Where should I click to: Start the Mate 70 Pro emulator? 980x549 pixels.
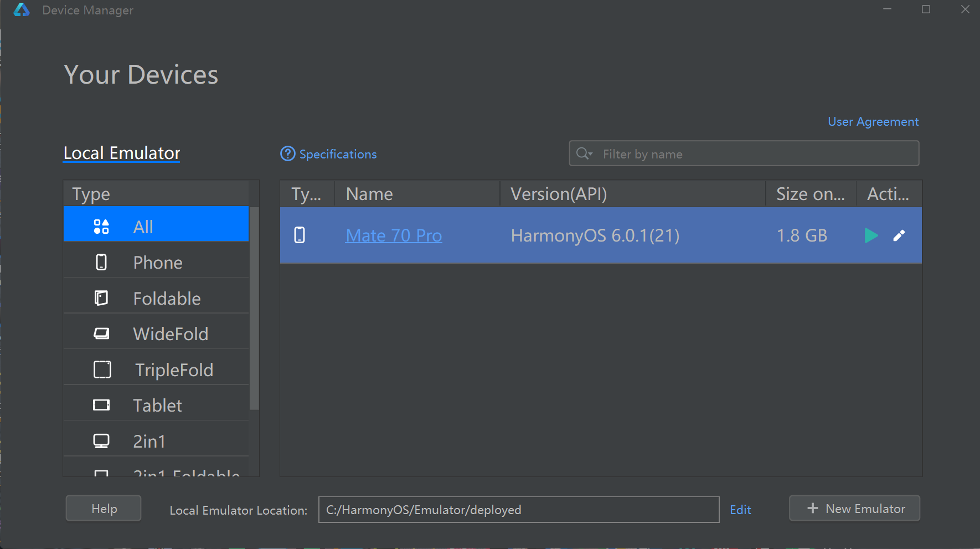(871, 235)
